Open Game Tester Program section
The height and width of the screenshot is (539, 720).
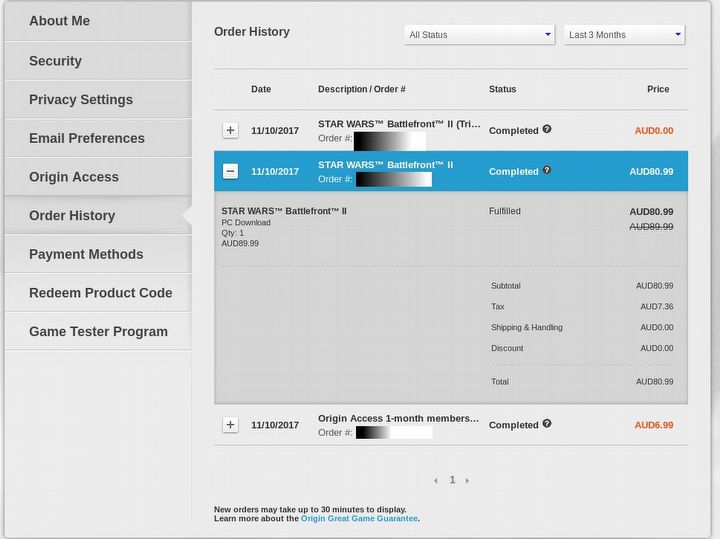(x=98, y=332)
